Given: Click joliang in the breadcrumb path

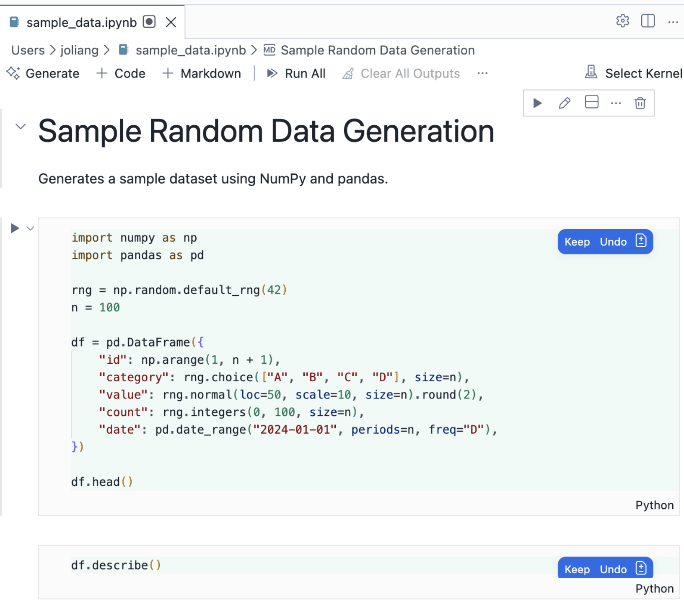Looking at the screenshot, I should [79, 50].
